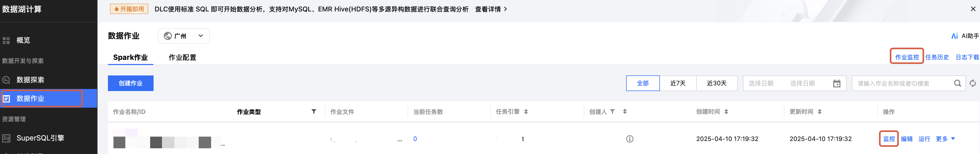980x154 pixels.
Task: Open the calendar date picker icon
Action: (837, 83)
